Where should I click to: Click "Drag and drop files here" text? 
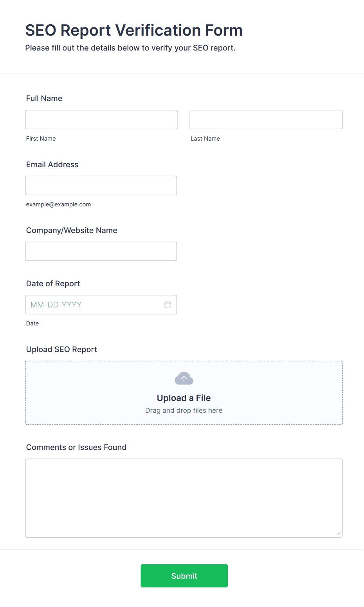coord(184,410)
